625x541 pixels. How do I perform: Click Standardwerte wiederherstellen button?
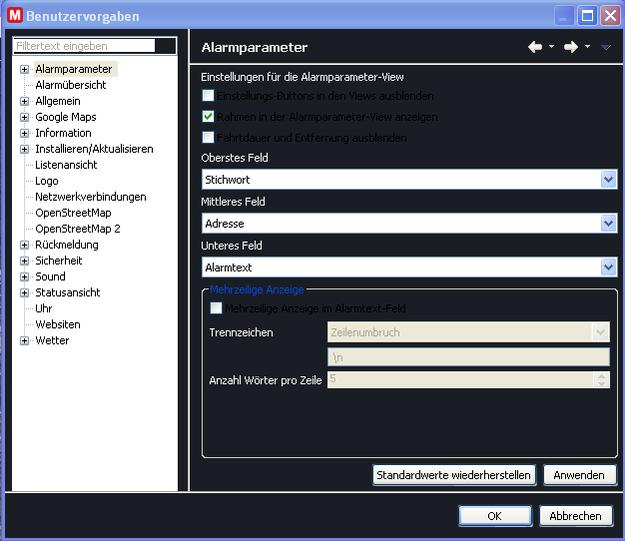[454, 475]
